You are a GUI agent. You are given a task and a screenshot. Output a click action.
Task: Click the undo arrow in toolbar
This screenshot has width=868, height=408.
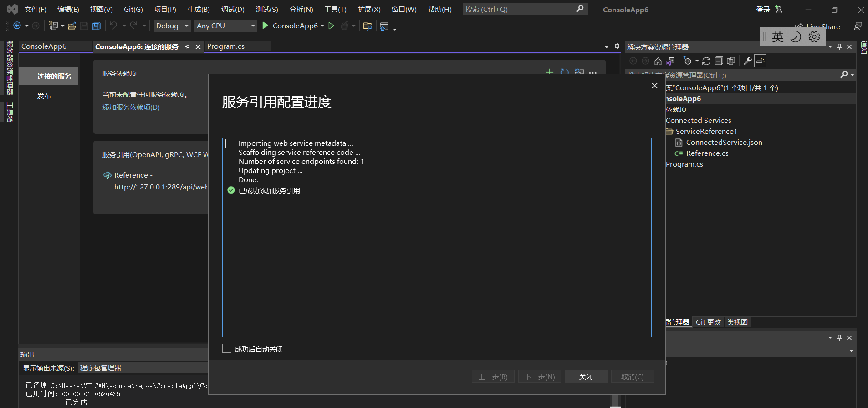point(113,25)
